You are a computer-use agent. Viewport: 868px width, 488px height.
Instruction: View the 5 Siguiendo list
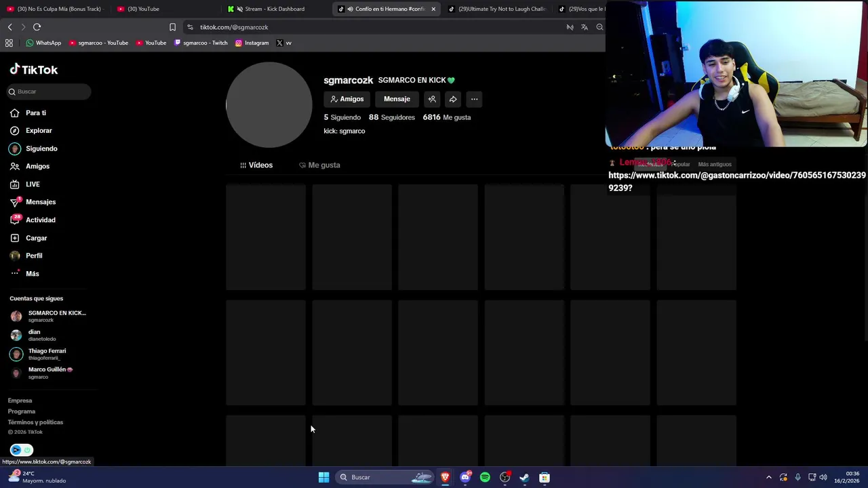[x=342, y=117]
